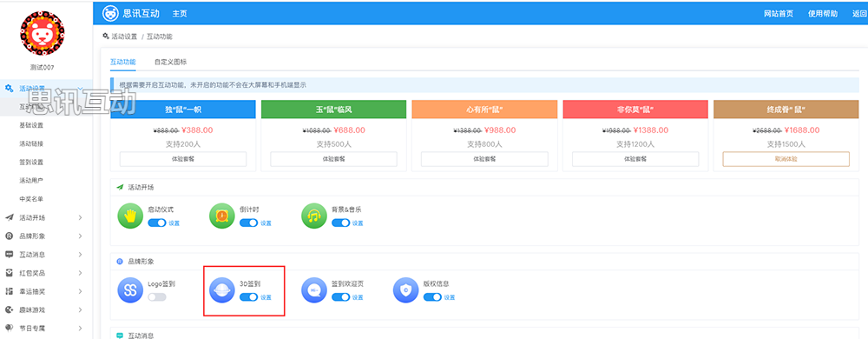Viewport: 868px width, 339px height.
Task: Click the 心有所"鼠" plan header
Action: [x=484, y=110]
